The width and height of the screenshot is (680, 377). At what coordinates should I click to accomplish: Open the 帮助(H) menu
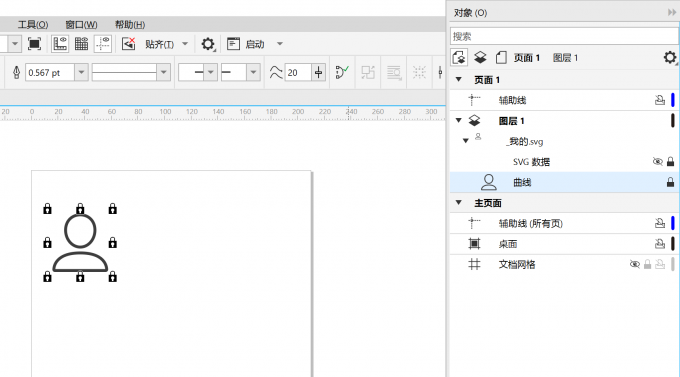[130, 25]
